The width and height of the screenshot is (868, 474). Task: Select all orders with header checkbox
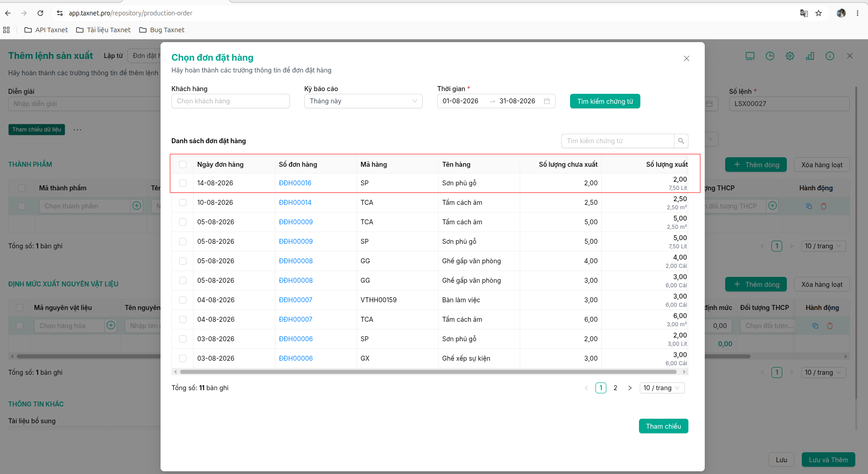pos(183,164)
